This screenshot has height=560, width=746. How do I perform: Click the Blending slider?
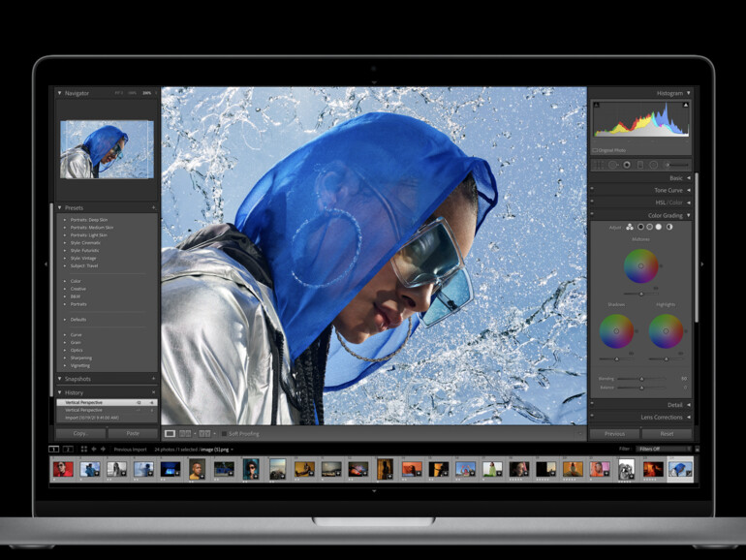coord(641,379)
